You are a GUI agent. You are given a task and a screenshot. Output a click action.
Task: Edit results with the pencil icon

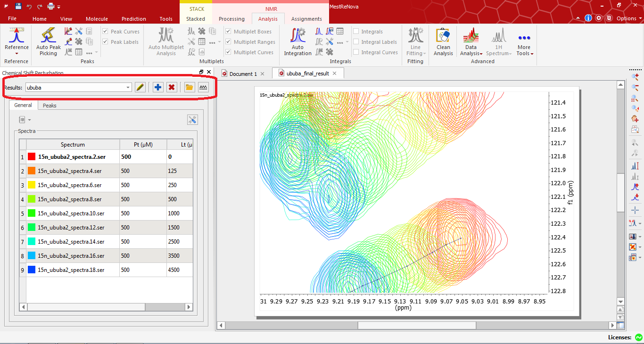pos(140,87)
